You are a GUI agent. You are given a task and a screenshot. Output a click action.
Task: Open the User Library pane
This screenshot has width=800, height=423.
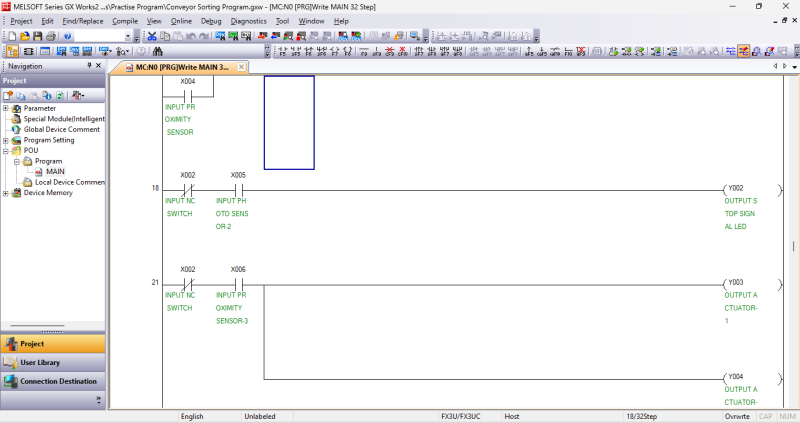coord(40,362)
